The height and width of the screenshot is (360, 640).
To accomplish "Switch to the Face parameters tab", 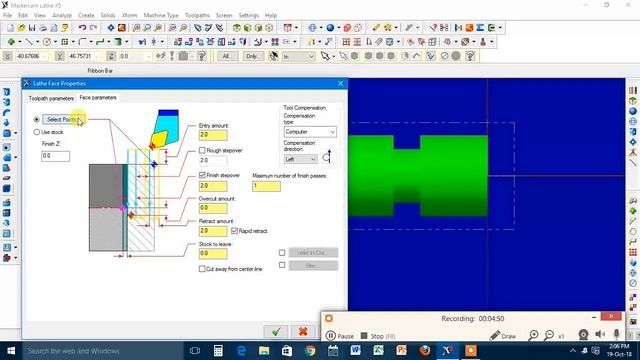I will click(98, 98).
